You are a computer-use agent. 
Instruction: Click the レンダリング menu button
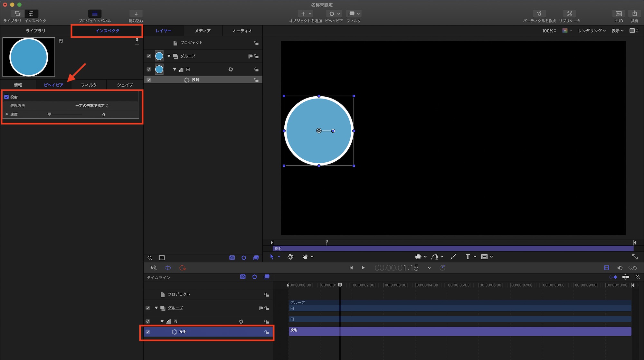point(592,31)
